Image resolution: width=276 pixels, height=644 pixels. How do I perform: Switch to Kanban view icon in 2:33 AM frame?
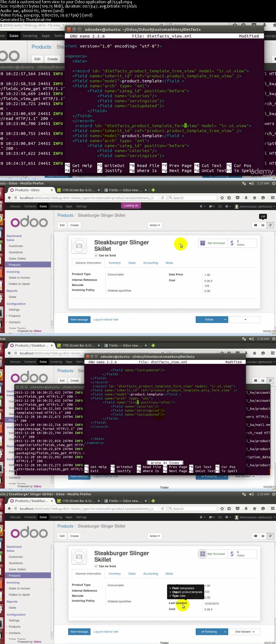point(256,536)
